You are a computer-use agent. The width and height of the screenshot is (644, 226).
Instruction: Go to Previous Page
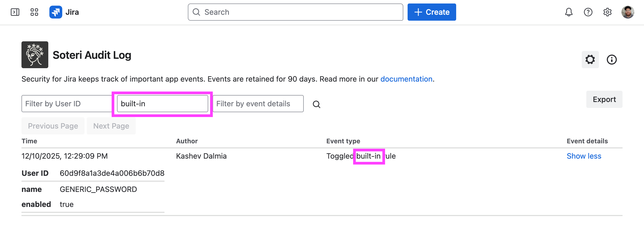53,126
